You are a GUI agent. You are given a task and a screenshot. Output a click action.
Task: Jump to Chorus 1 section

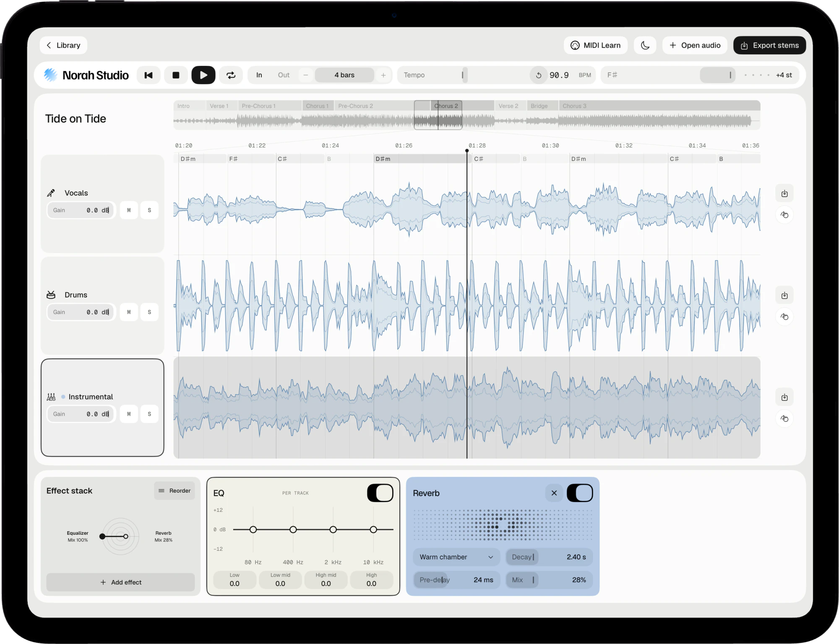pyautogui.click(x=318, y=106)
